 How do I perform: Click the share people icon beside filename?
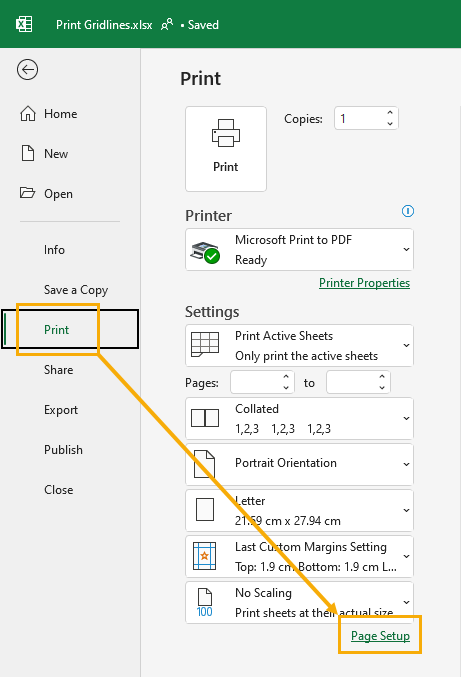[x=167, y=24]
